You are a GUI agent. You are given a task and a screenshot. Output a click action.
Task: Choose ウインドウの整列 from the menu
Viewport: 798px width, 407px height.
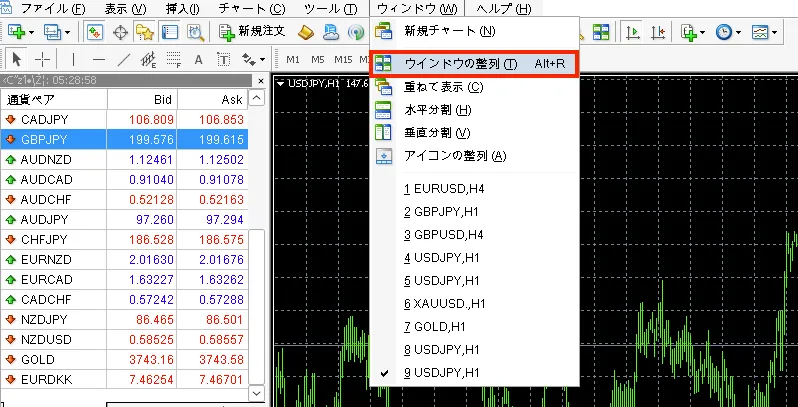click(x=461, y=64)
